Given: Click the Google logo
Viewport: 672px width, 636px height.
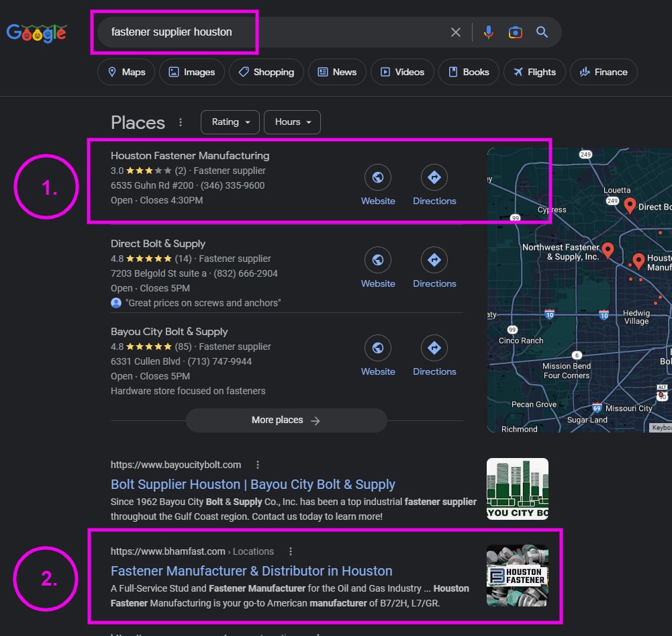Looking at the screenshot, I should [x=36, y=33].
